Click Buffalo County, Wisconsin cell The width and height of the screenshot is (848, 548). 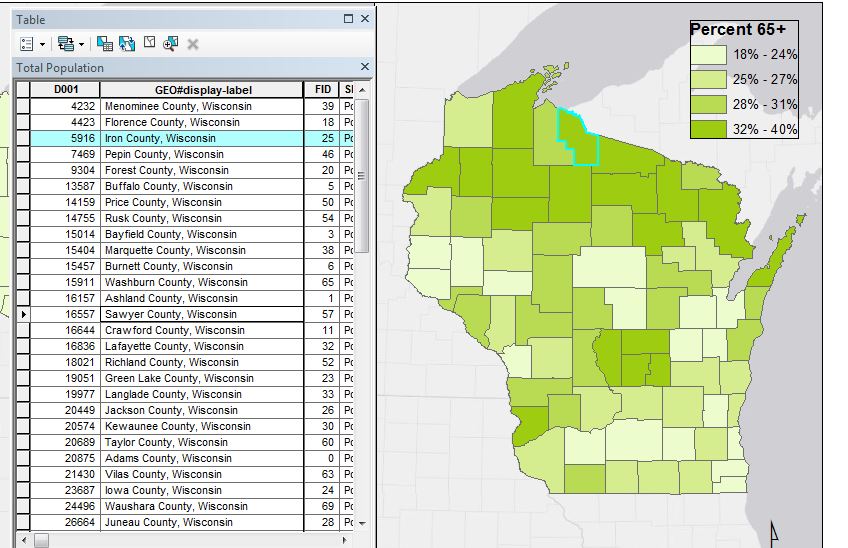pyautogui.click(x=202, y=186)
